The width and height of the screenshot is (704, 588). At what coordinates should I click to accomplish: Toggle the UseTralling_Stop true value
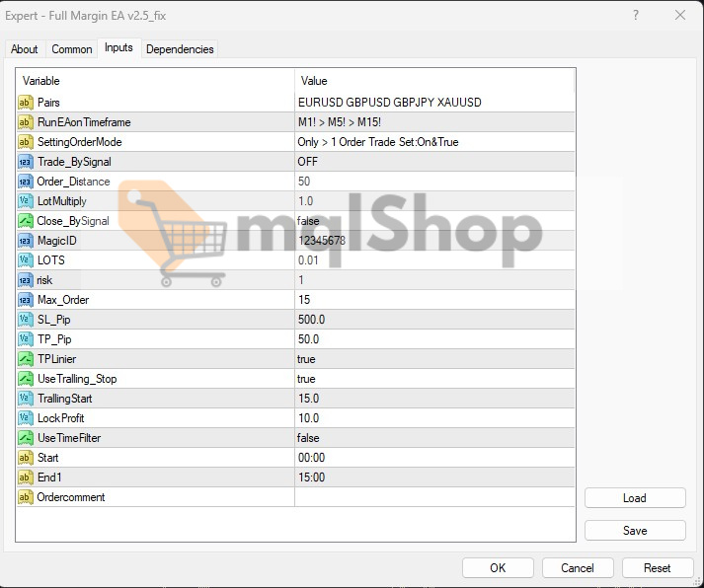(x=434, y=379)
